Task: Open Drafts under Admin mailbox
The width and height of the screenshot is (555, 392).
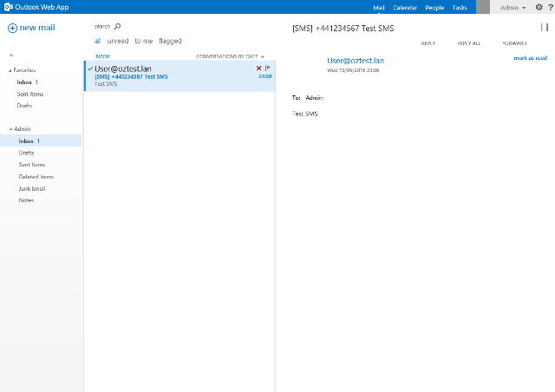Action: (26, 153)
